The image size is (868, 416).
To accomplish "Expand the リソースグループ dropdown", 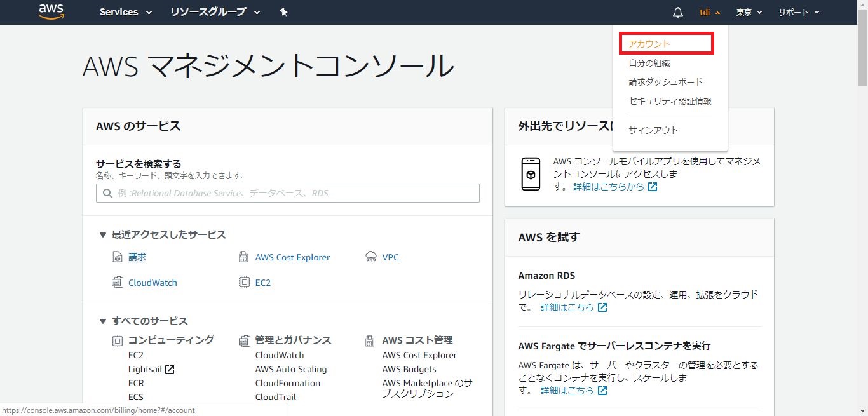I will click(215, 12).
